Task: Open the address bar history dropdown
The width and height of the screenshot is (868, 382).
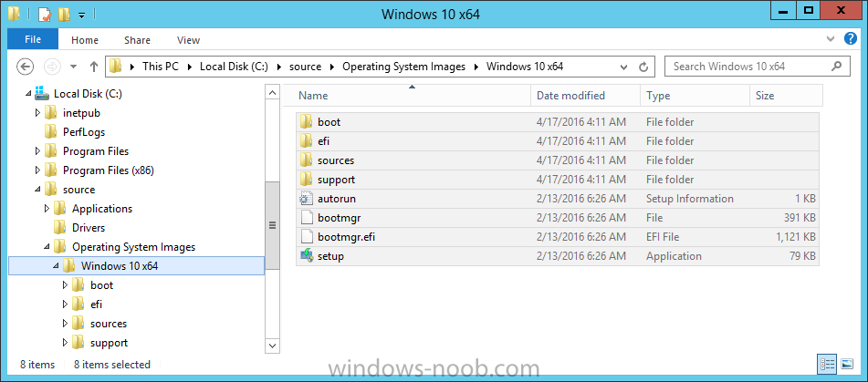Action: (x=624, y=67)
